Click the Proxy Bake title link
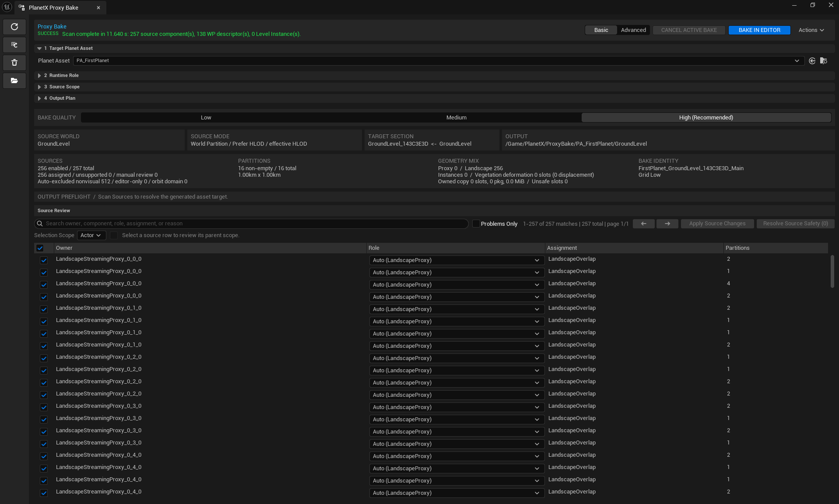The image size is (839, 504). tap(52, 27)
